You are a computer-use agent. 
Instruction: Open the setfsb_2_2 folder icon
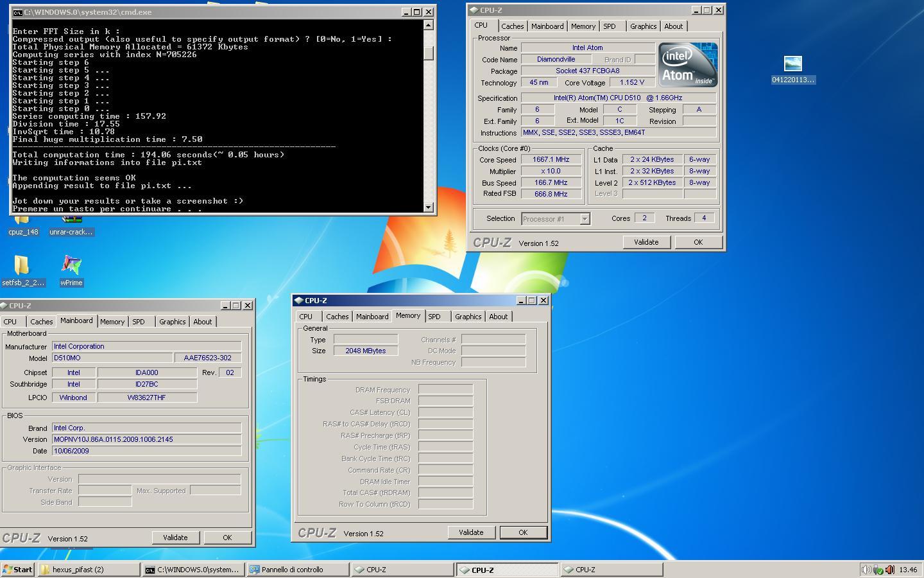(x=23, y=270)
